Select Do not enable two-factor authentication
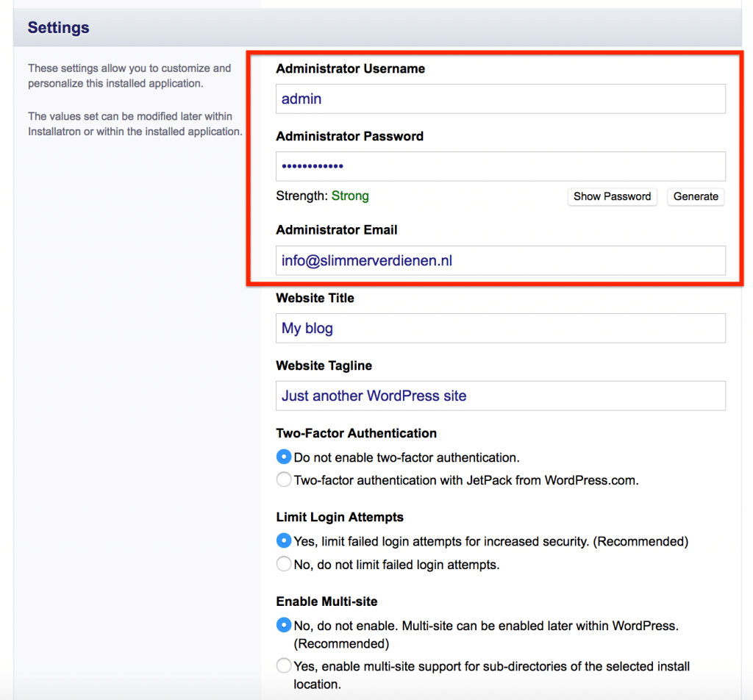Viewport: 753px width, 700px height. (284, 457)
